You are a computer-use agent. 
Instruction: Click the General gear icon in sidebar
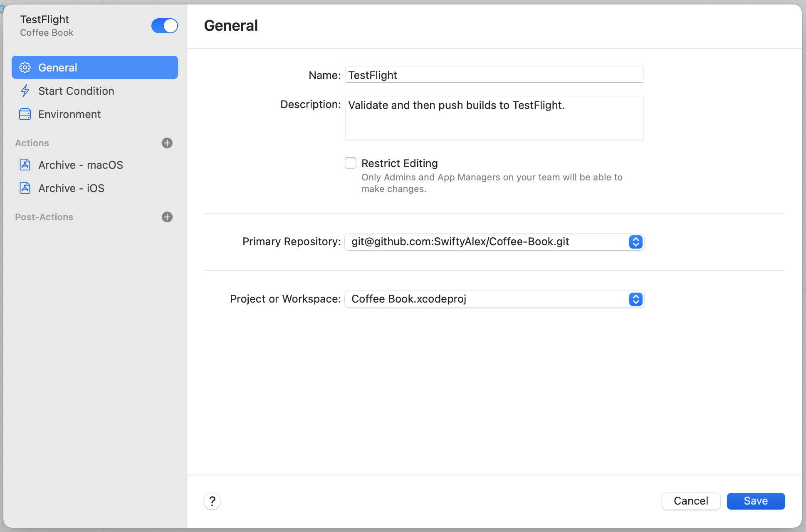tap(25, 67)
